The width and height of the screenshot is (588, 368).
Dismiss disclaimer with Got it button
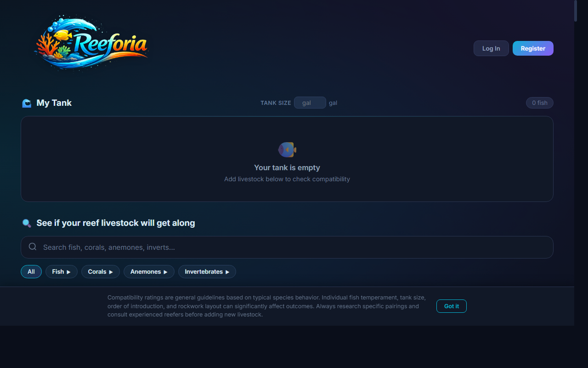pos(452,306)
